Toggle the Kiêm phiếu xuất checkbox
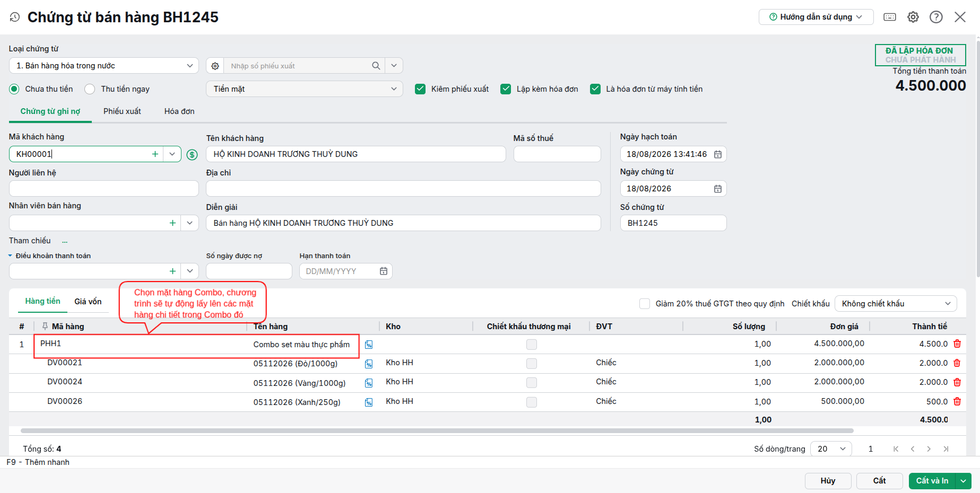This screenshot has width=980, height=493. click(420, 89)
